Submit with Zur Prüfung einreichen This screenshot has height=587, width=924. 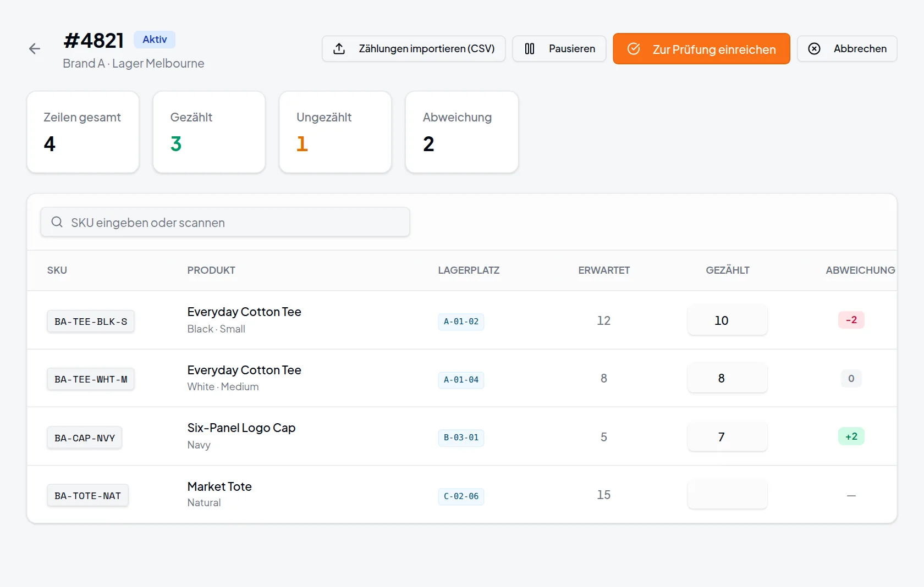(701, 49)
